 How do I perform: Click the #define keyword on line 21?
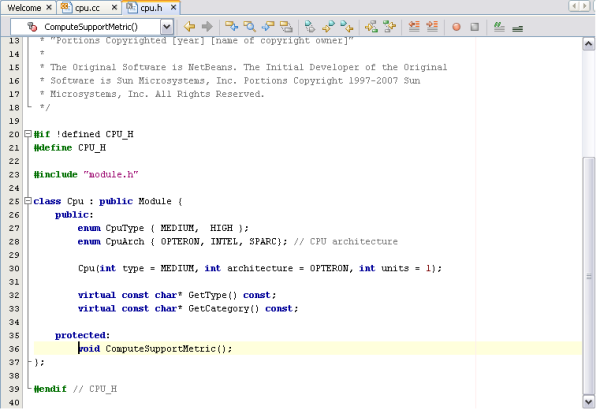point(53,148)
